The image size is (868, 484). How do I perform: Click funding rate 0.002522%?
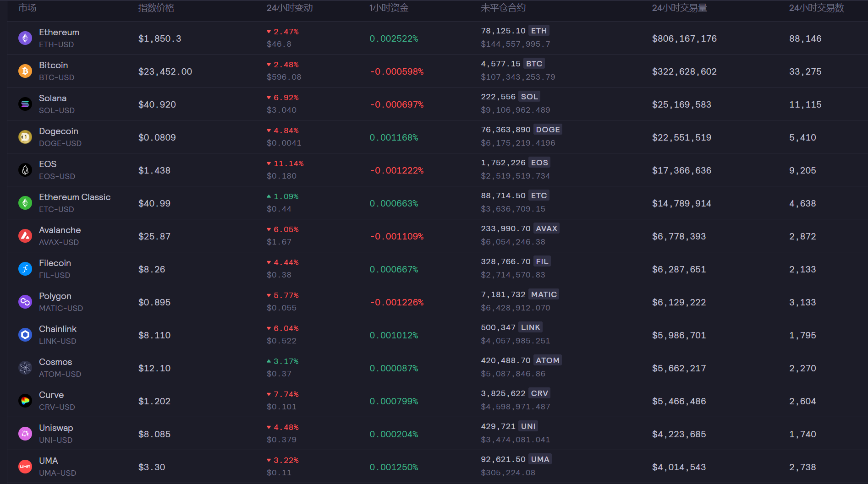click(x=394, y=38)
